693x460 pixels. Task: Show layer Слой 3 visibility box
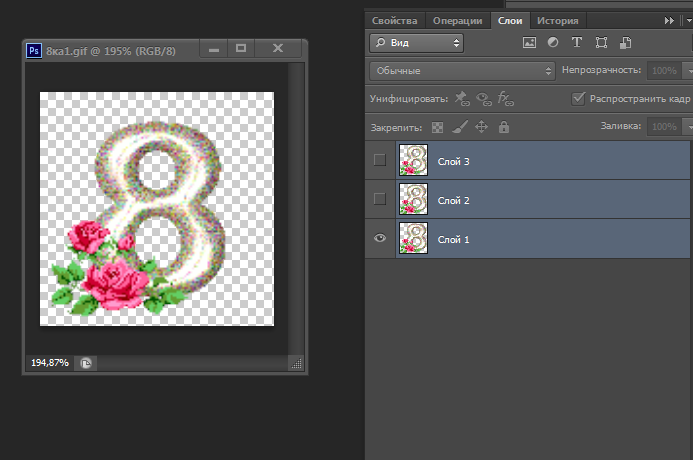click(379, 160)
